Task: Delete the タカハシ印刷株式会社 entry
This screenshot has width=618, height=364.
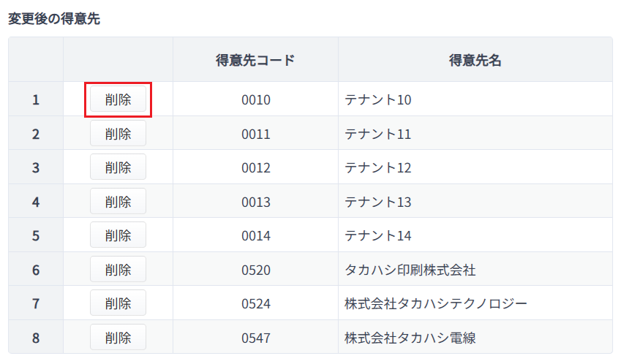Action: (x=118, y=270)
